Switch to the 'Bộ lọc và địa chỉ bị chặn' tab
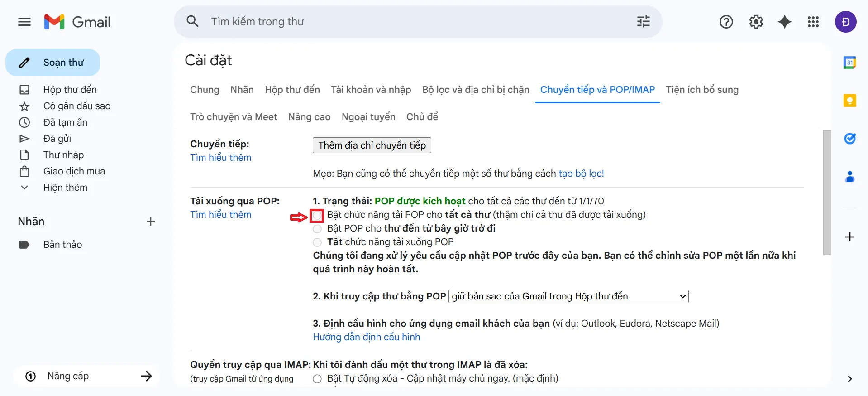This screenshot has height=396, width=868. pyautogui.click(x=475, y=90)
